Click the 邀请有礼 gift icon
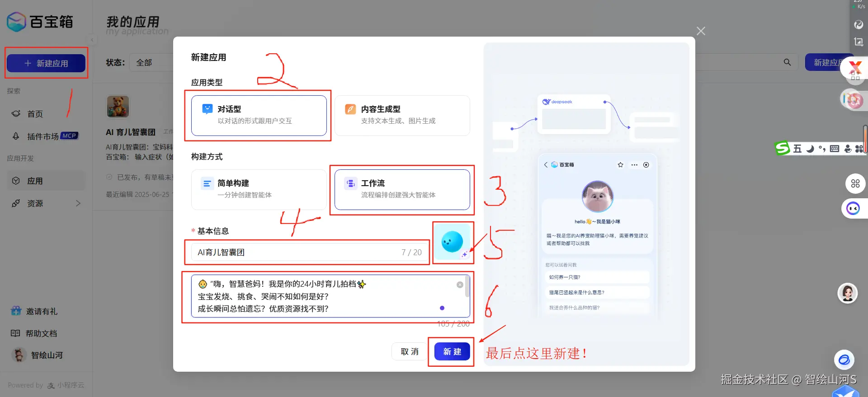The image size is (868, 397). (x=16, y=311)
